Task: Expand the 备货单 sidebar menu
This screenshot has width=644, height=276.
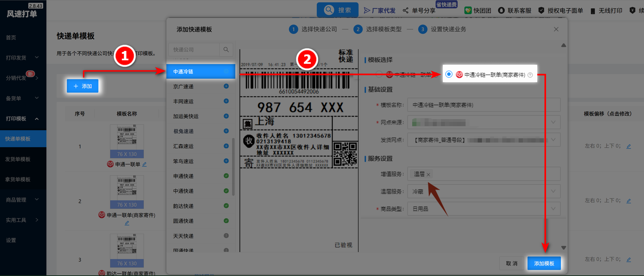Action: point(23,98)
